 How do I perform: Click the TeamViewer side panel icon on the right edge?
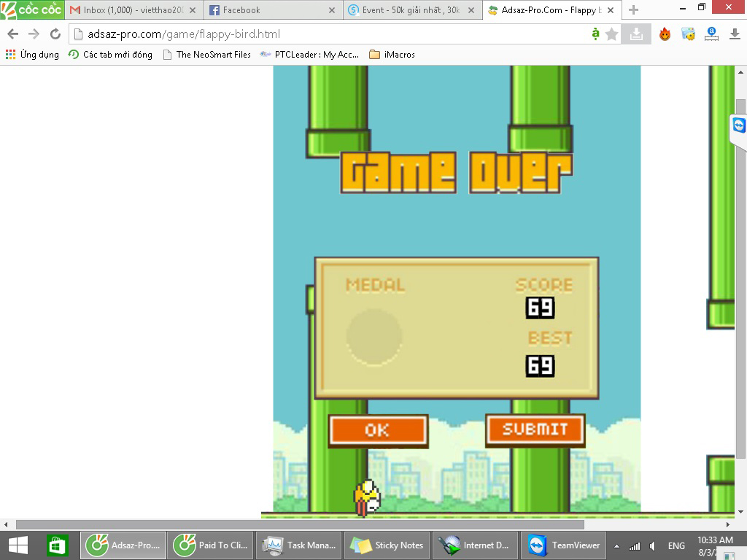(x=738, y=125)
